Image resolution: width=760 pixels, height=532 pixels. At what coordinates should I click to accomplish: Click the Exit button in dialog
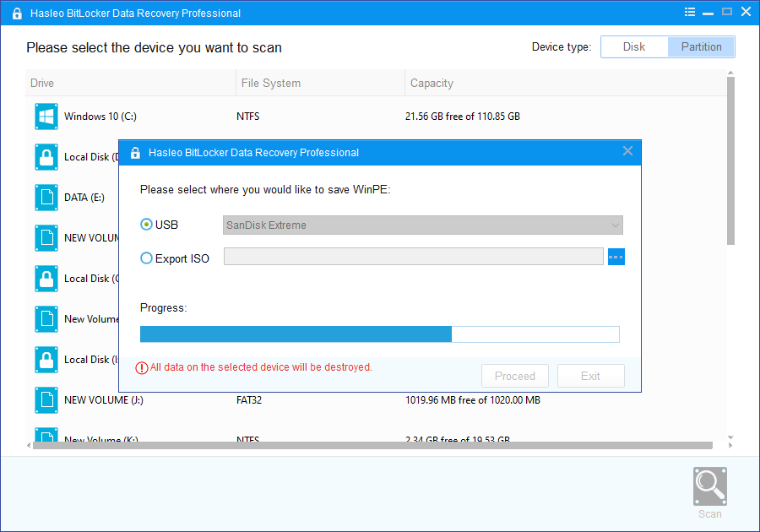[590, 376]
